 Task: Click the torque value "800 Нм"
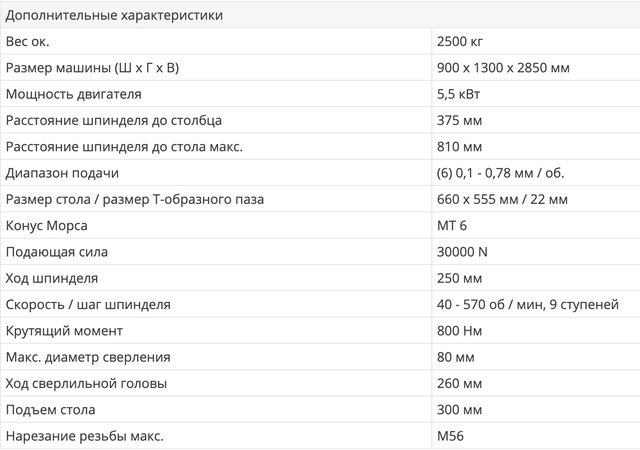460,331
